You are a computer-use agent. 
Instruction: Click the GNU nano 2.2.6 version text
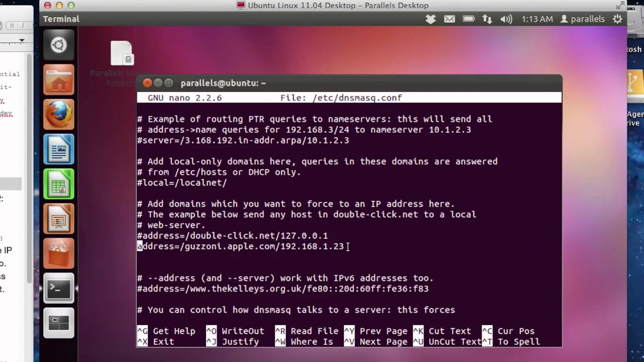click(185, 98)
